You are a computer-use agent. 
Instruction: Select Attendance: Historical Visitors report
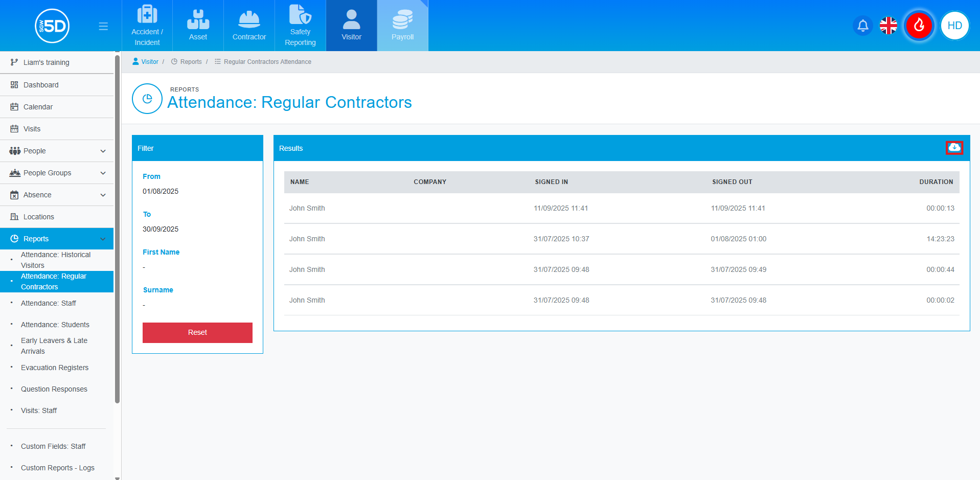click(56, 260)
